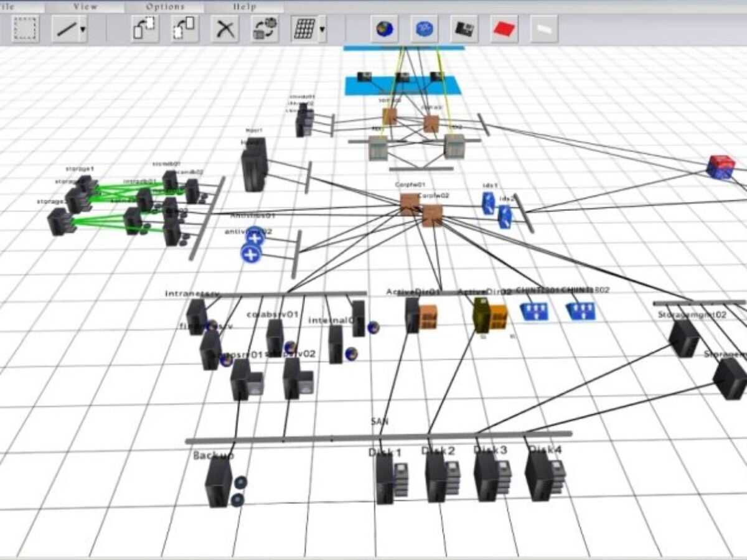The height and width of the screenshot is (560, 747).
Task: Open the Help menu
Action: point(245,6)
